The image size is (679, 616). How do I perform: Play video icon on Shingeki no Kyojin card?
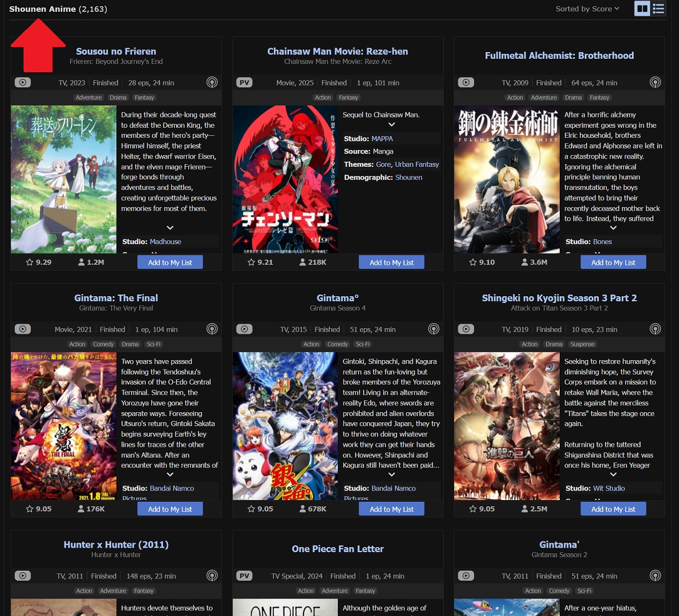click(x=466, y=329)
